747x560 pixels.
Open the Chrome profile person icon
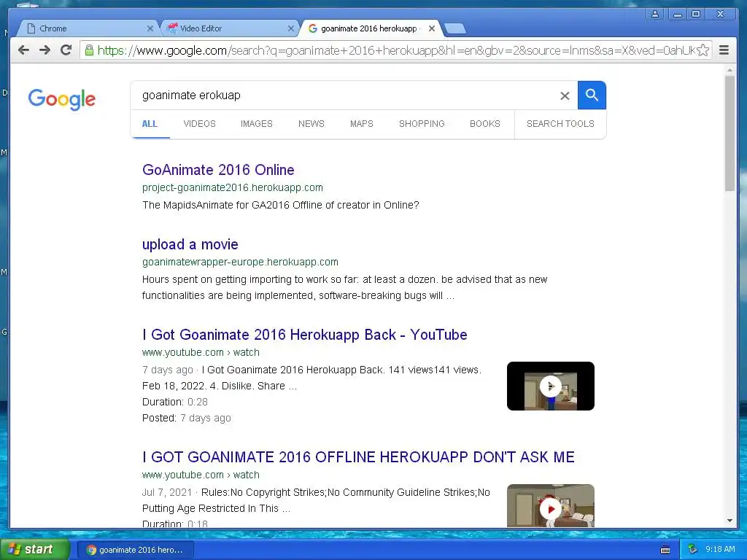tap(655, 15)
